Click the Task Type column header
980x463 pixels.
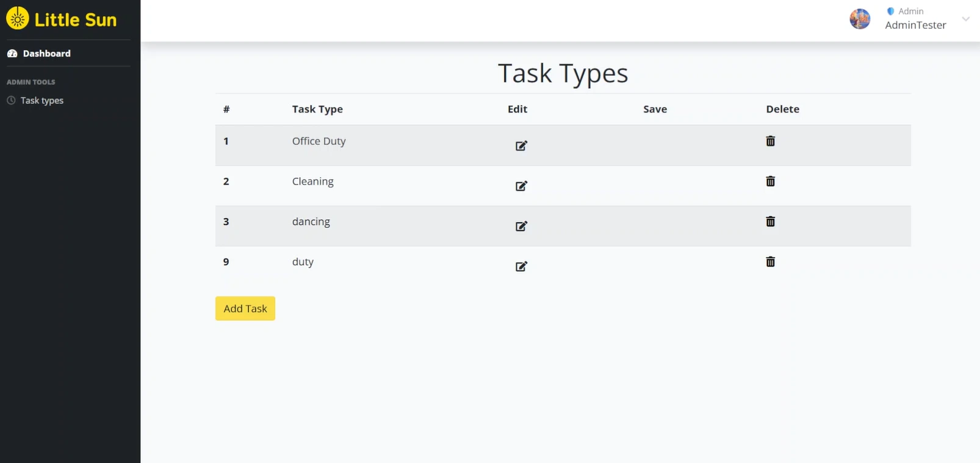point(317,109)
